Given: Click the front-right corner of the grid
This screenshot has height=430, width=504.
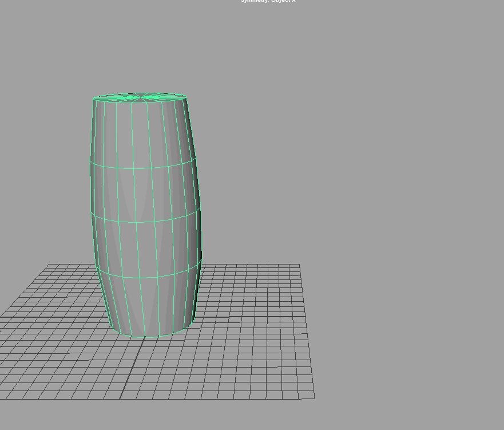Looking at the screenshot, I should (314, 398).
